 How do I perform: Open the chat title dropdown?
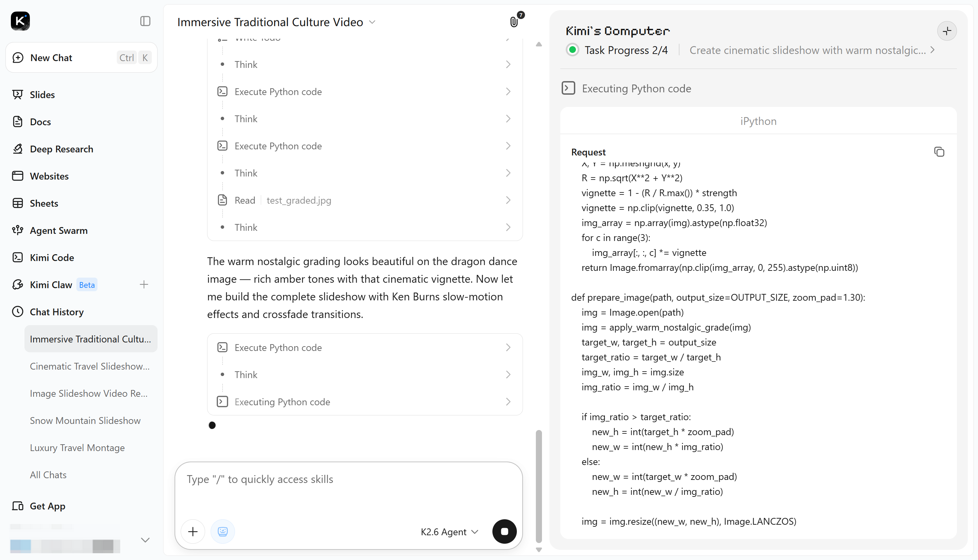pyautogui.click(x=373, y=22)
